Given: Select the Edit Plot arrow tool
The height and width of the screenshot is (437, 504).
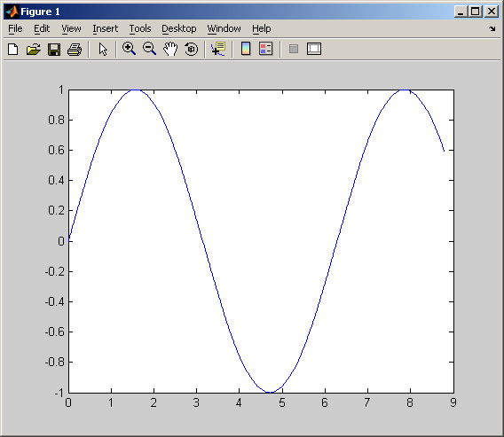Looking at the screenshot, I should coord(103,49).
